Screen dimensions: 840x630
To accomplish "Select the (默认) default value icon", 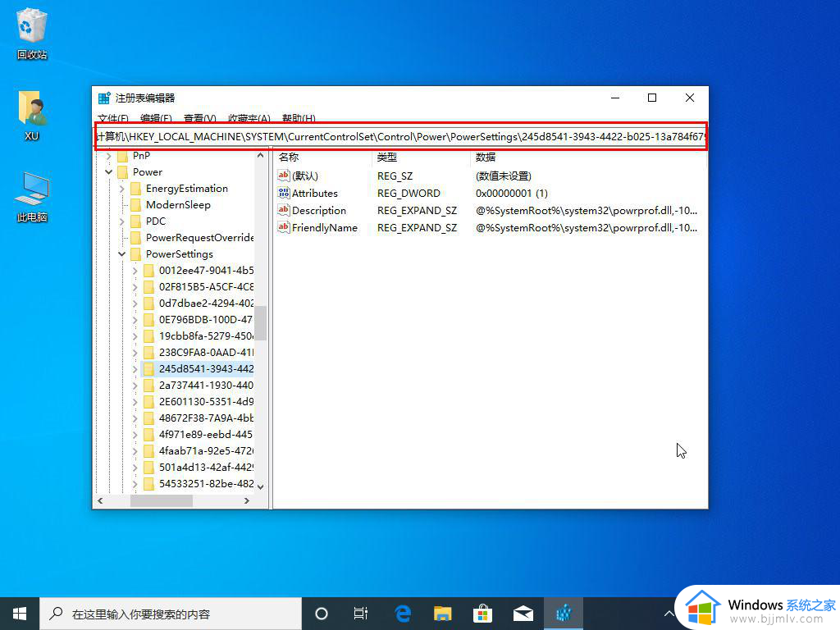I will [x=283, y=176].
